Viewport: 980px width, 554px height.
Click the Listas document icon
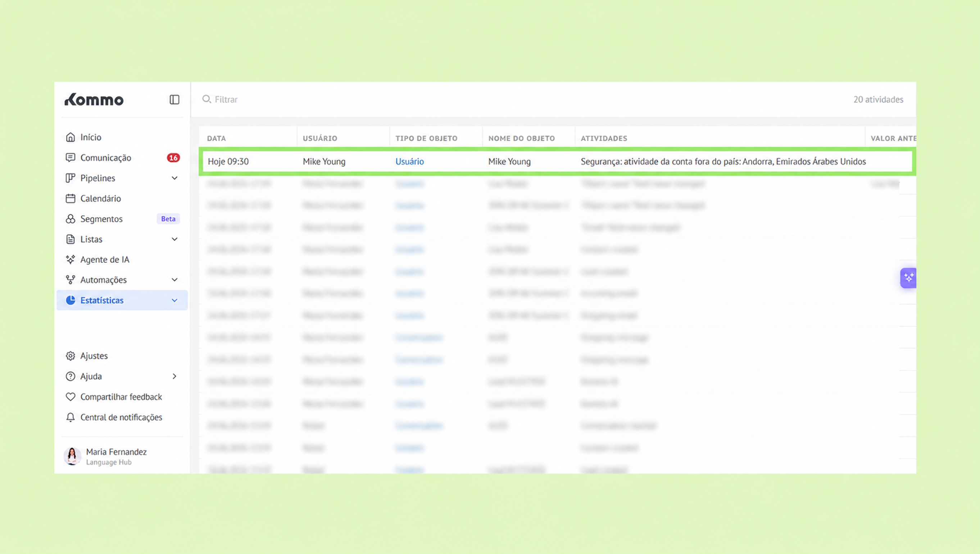tap(71, 239)
